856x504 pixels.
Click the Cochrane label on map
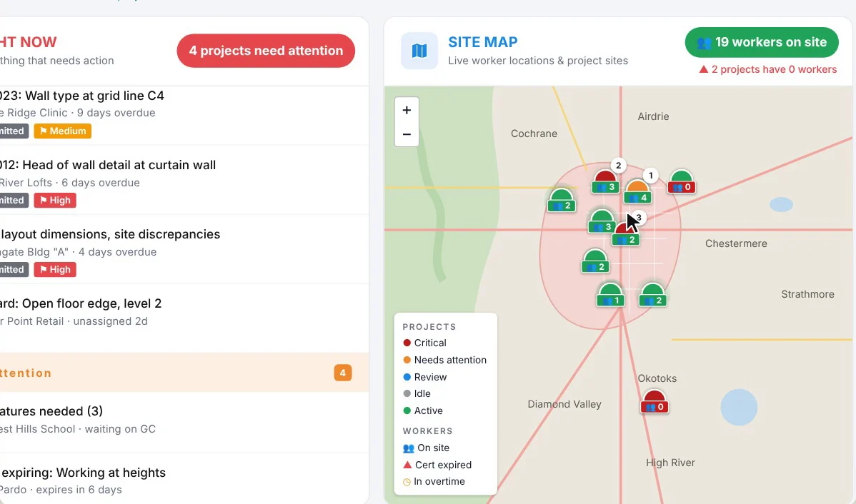534,133
